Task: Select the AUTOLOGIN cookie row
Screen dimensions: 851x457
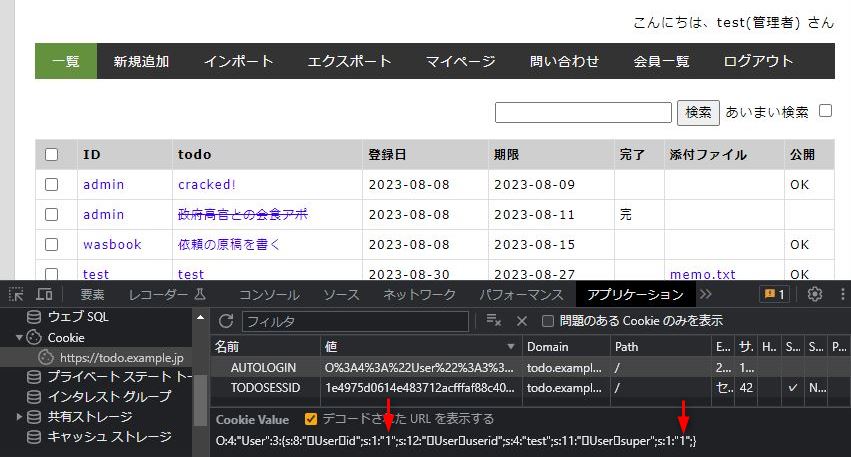Action: [529, 367]
